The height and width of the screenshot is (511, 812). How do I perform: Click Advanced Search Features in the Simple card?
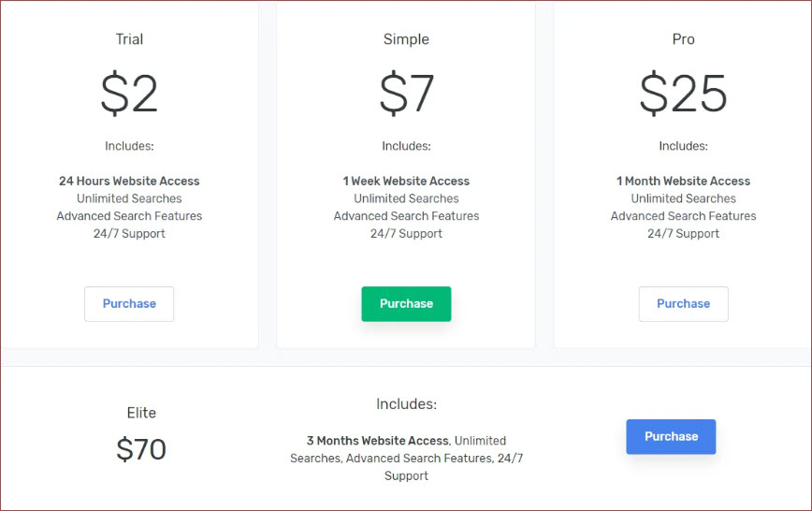(406, 216)
